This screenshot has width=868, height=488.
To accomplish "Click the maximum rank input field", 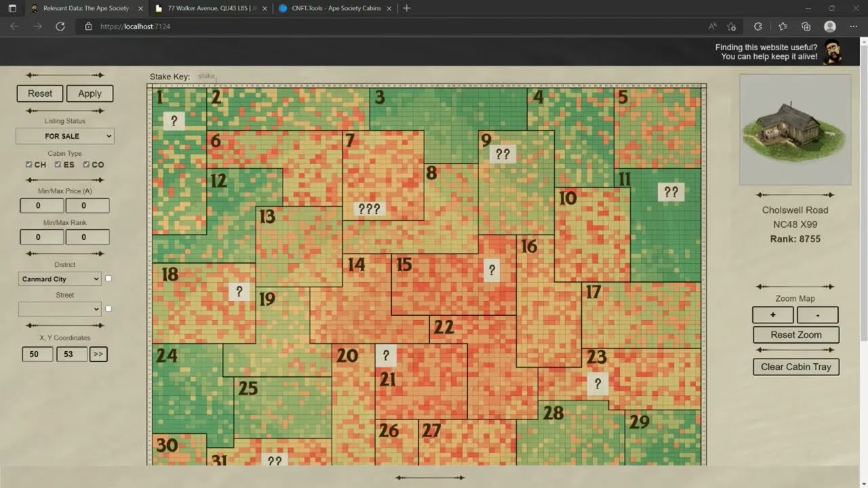I will click(x=87, y=237).
